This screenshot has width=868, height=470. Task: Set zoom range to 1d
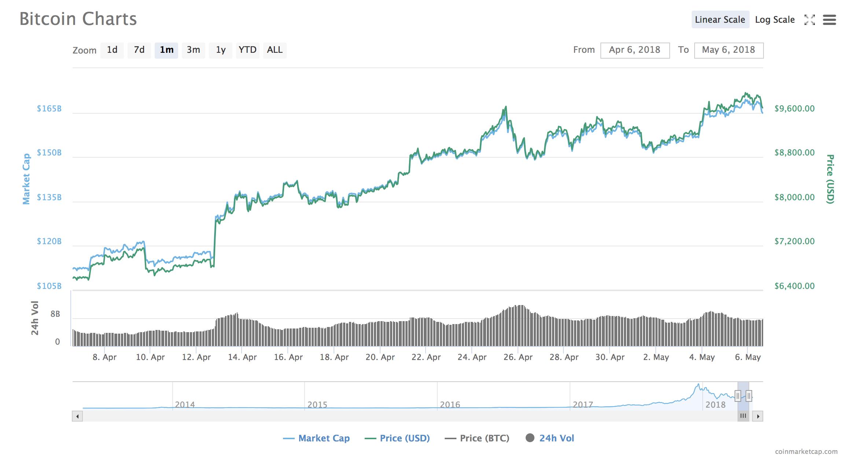click(x=112, y=50)
